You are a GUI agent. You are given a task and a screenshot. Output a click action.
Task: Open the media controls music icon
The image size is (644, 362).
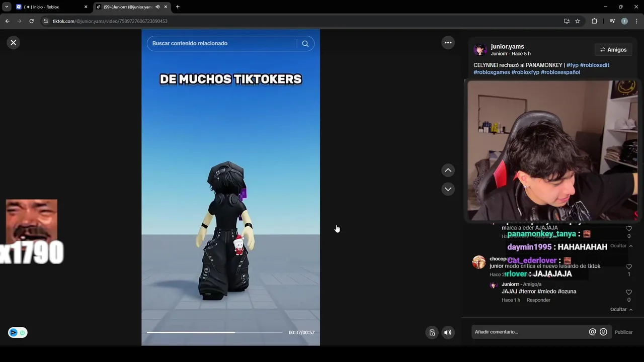[x=612, y=21]
